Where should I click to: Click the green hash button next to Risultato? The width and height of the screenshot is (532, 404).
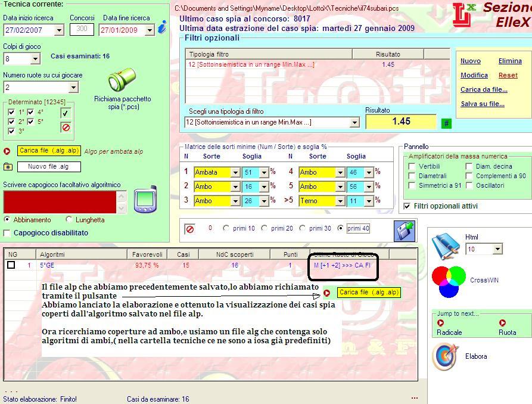tap(446, 123)
